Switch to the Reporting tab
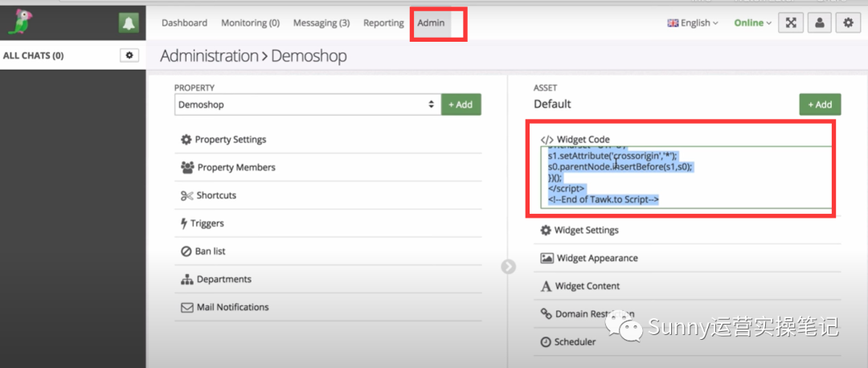Screen dimensions: 868x368 [383, 23]
